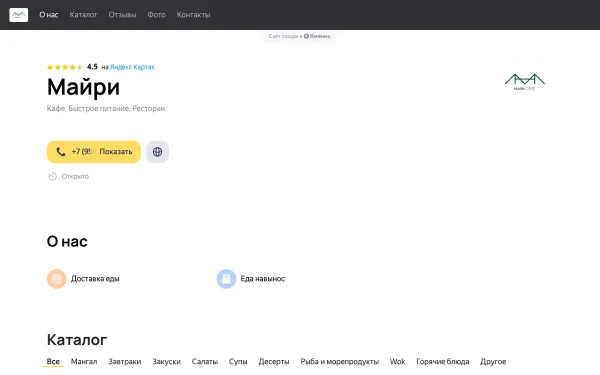Select the Завтраки catalog tab
Screen dimensions: 600x375
pos(124,362)
